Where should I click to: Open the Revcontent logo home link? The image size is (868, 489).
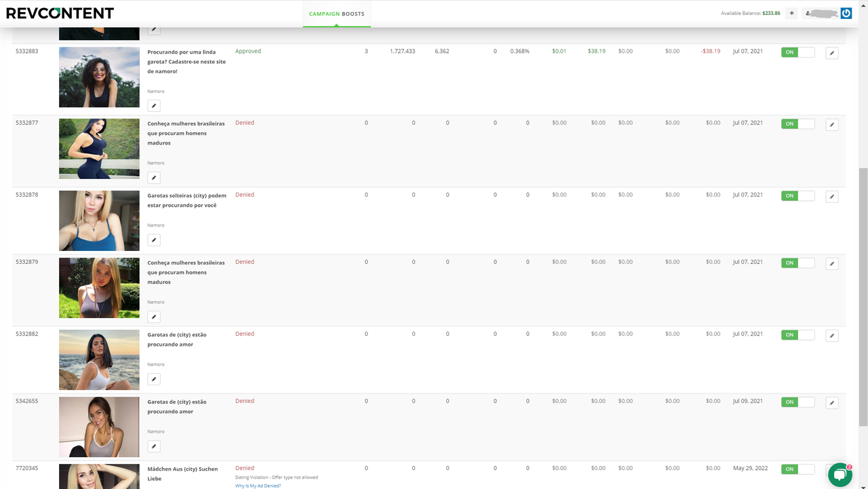(60, 13)
